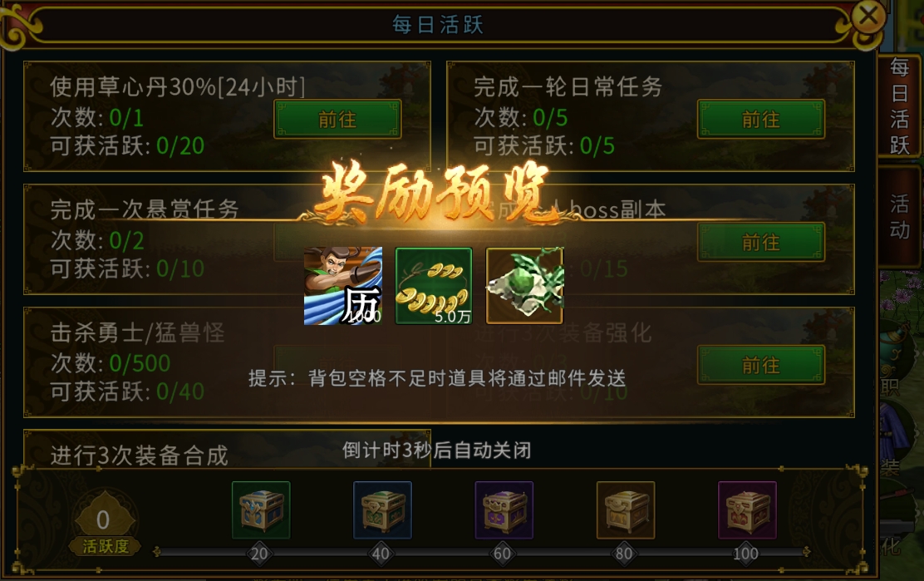The image size is (924, 581).
Task: Click the 活跃度 points badge
Action: click(x=105, y=524)
